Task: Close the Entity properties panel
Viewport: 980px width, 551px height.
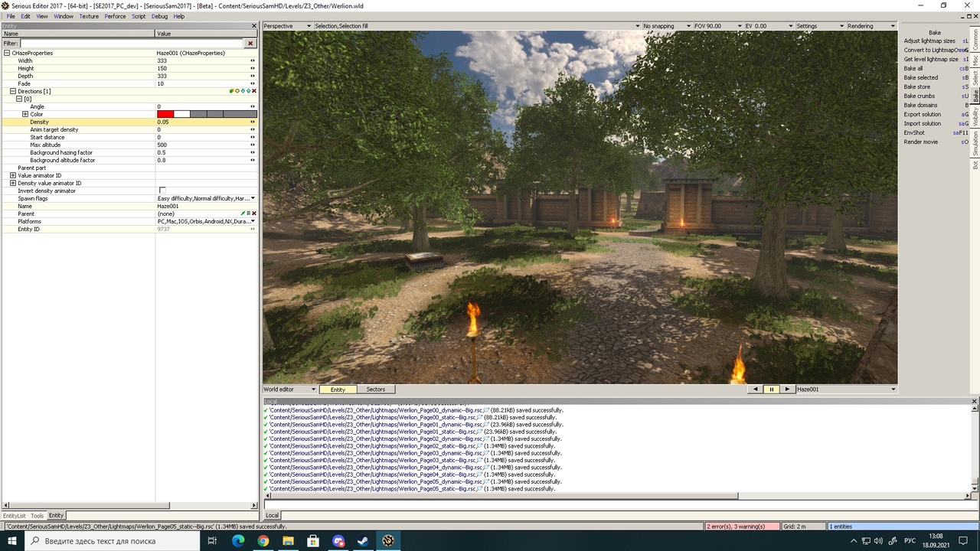Action: click(254, 26)
